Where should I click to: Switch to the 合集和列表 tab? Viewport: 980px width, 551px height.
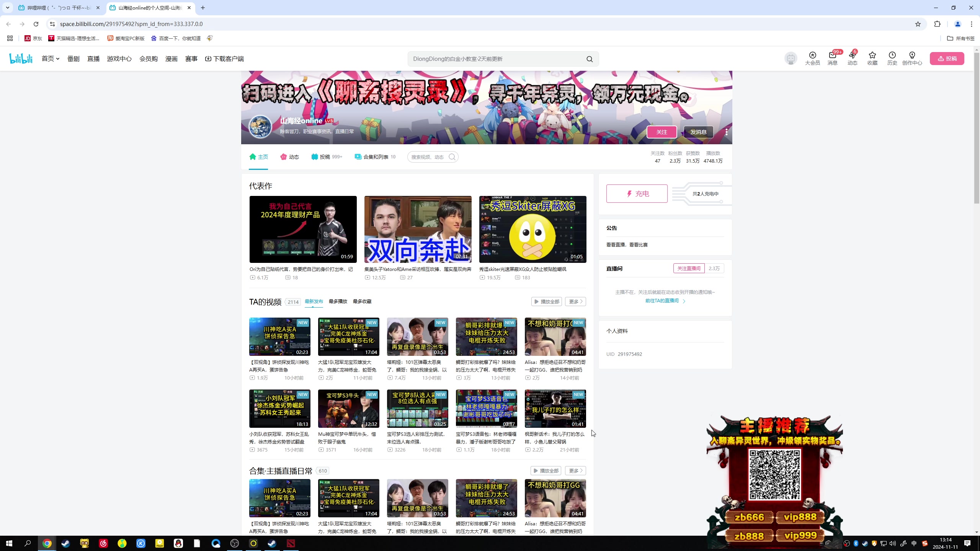pyautogui.click(x=375, y=157)
